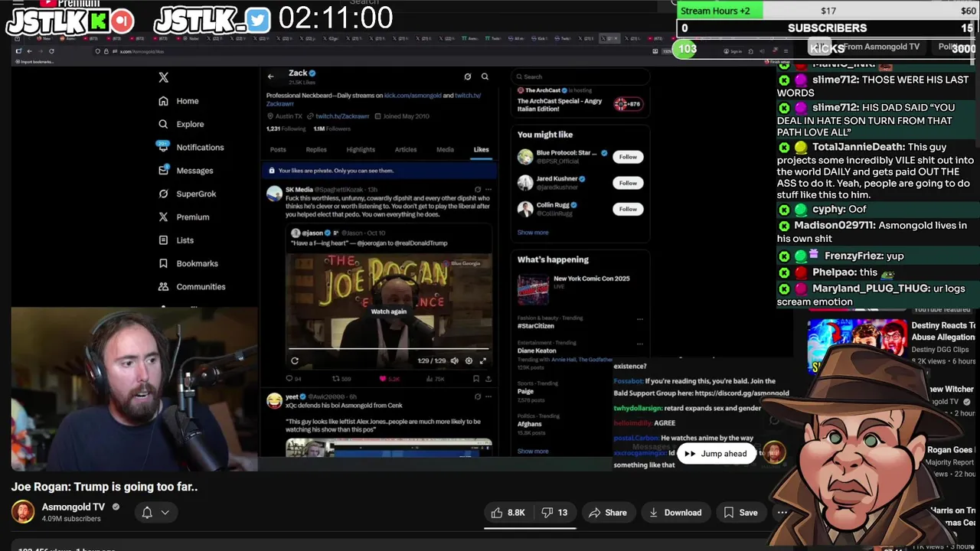Open Lists in X sidebar
The height and width of the screenshot is (551, 980).
point(176,240)
